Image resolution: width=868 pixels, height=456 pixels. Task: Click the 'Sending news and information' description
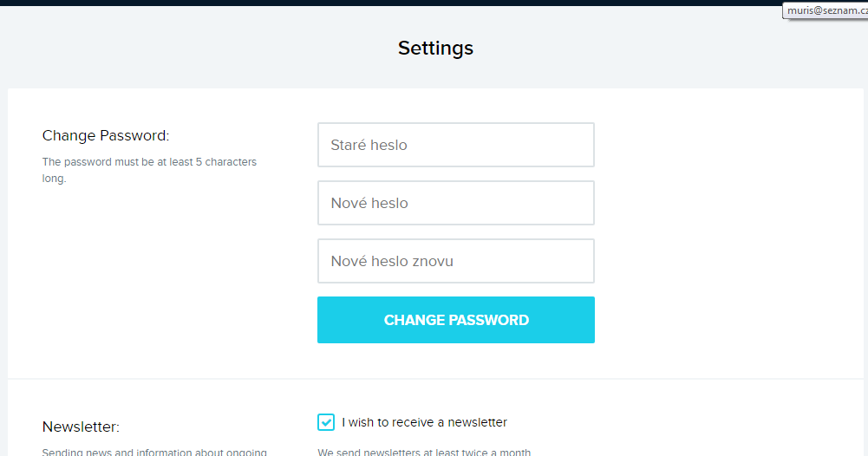pyautogui.click(x=154, y=452)
